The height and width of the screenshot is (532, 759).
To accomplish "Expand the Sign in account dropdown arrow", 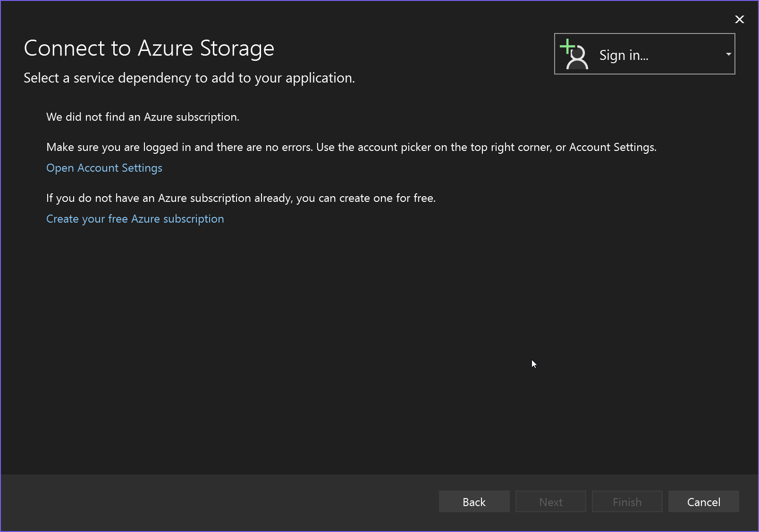I will (x=728, y=54).
